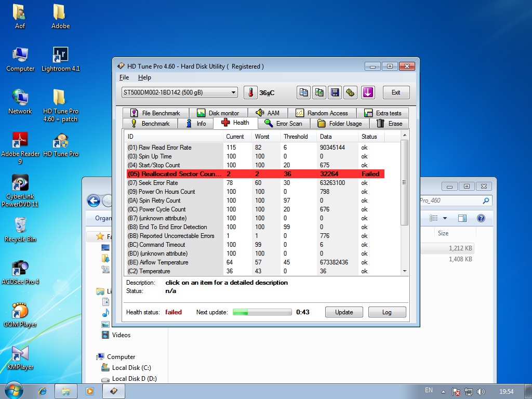Select the Raw Read Error Rate row
This screenshot has width=532, height=399.
tap(256, 147)
